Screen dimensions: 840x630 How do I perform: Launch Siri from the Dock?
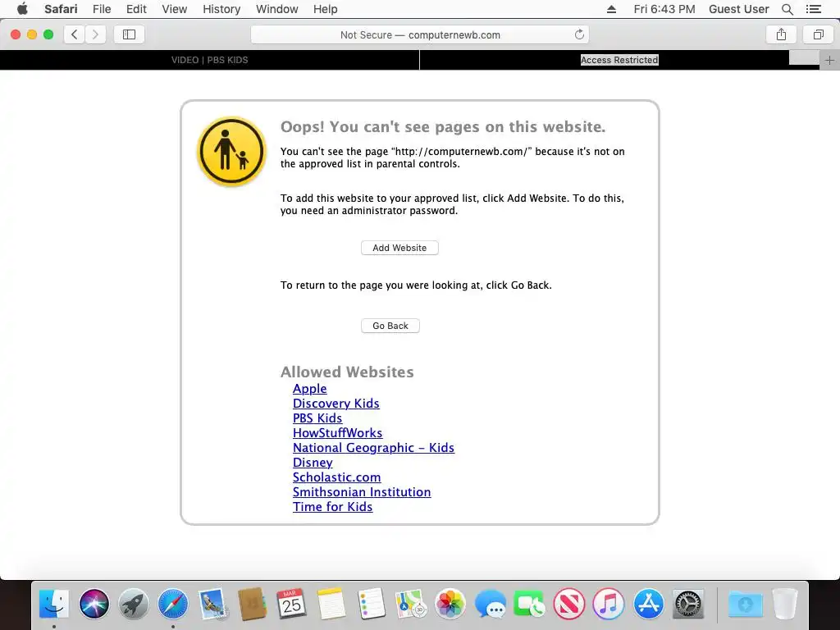pyautogui.click(x=94, y=604)
